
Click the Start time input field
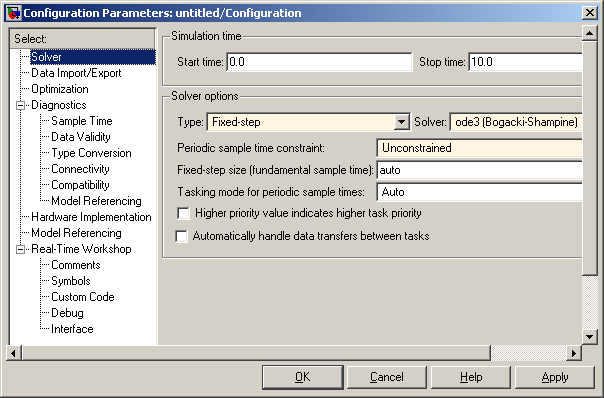(x=319, y=62)
